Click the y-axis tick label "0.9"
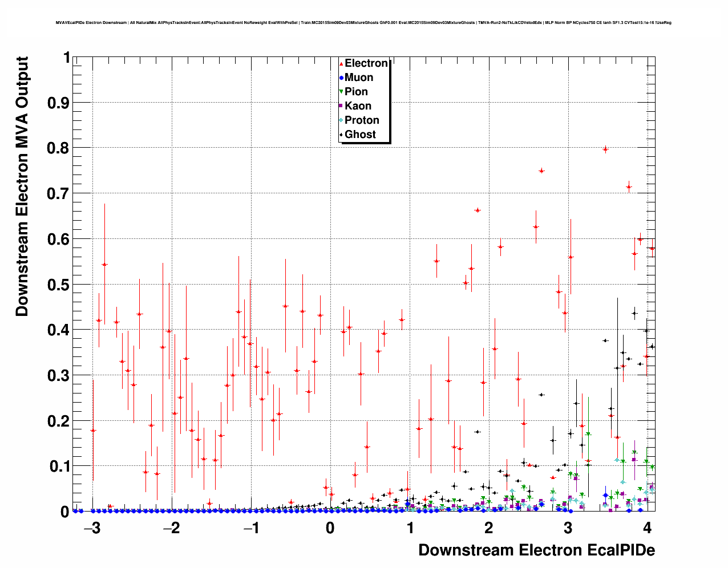This screenshot has height=568, width=728. click(59, 103)
